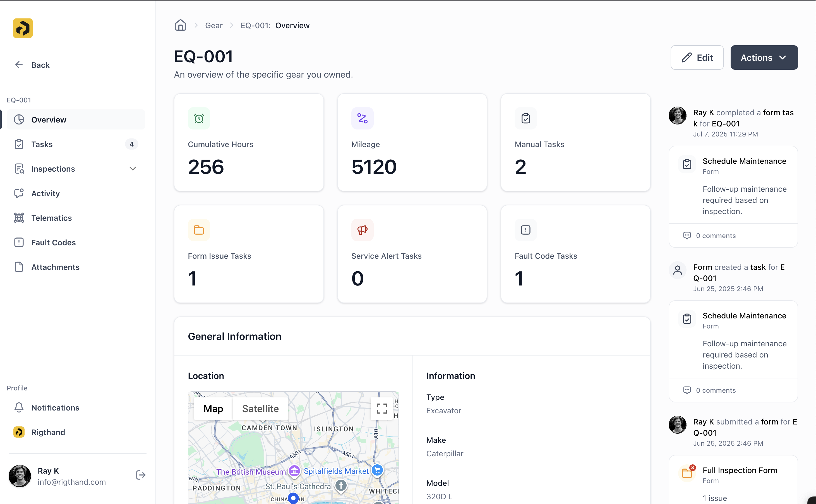Click Gear in the breadcrumb trail
Screen dimensions: 816x504
tap(214, 25)
